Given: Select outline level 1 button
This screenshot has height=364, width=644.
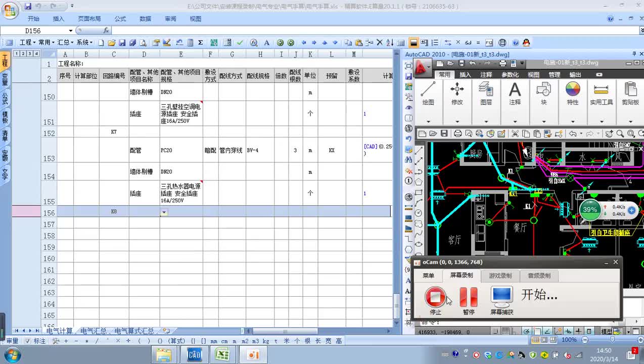Looking at the screenshot, I should pos(17,54).
